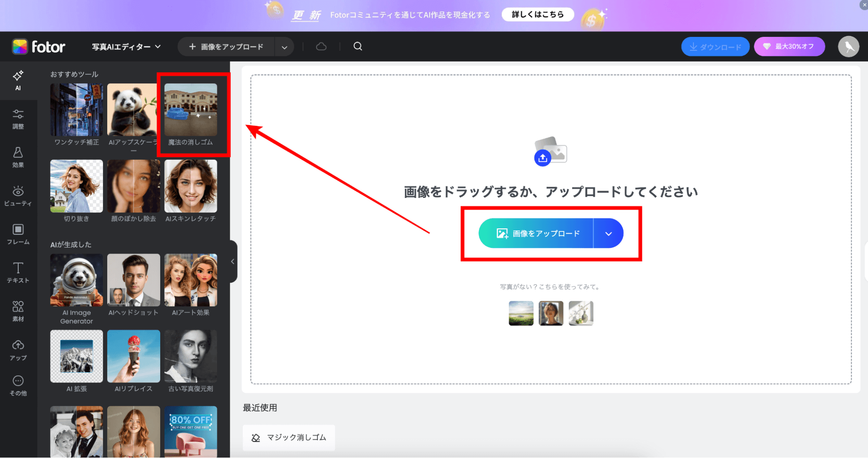
Task: Open 詳しくはこちら in the promo banner
Action: [x=538, y=14]
